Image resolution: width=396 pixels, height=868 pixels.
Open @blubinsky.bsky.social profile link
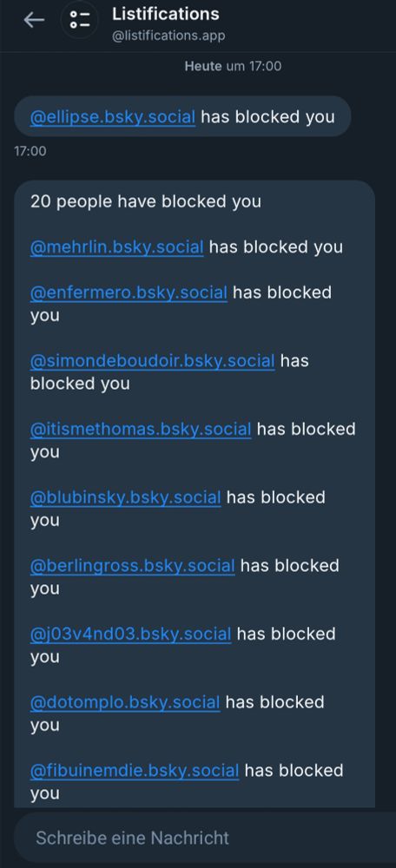point(126,497)
